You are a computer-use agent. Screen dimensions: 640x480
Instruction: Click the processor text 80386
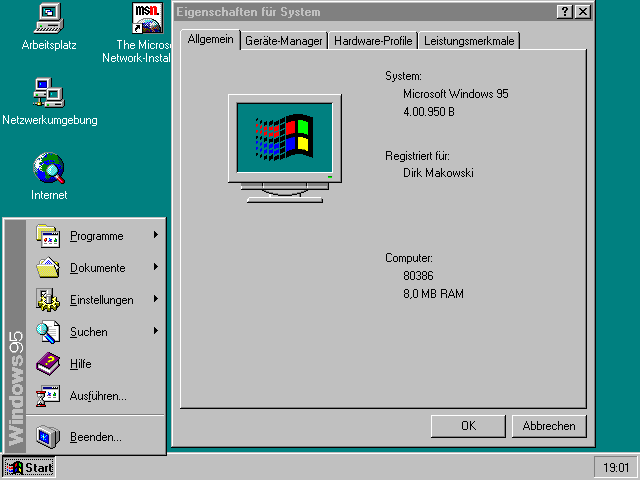418,276
